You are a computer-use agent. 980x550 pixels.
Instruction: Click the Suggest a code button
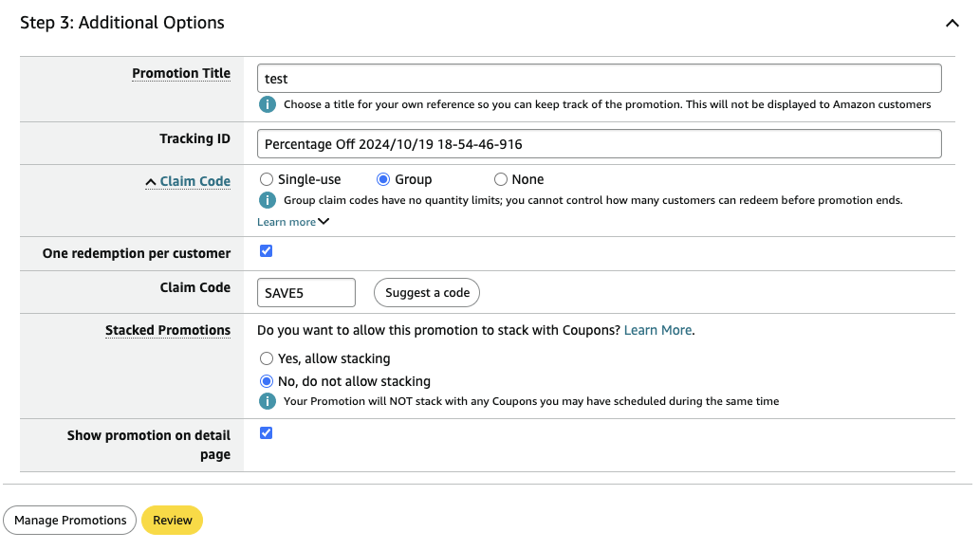pos(427,293)
